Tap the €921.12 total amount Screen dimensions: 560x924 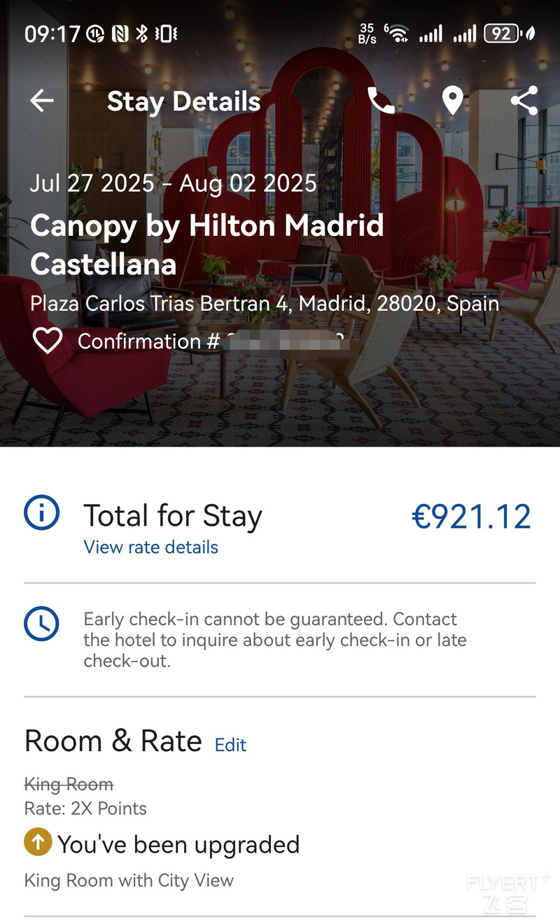[x=471, y=517]
